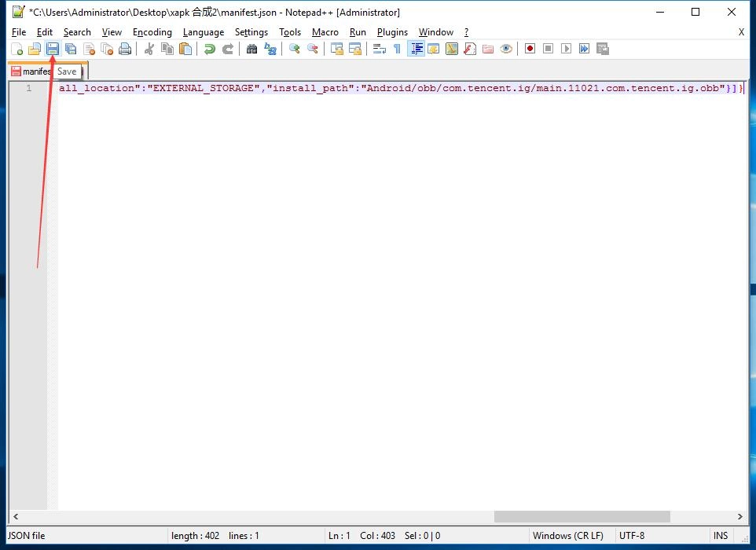Toggle word wrap in the toolbar
756x550 pixels.
point(379,49)
